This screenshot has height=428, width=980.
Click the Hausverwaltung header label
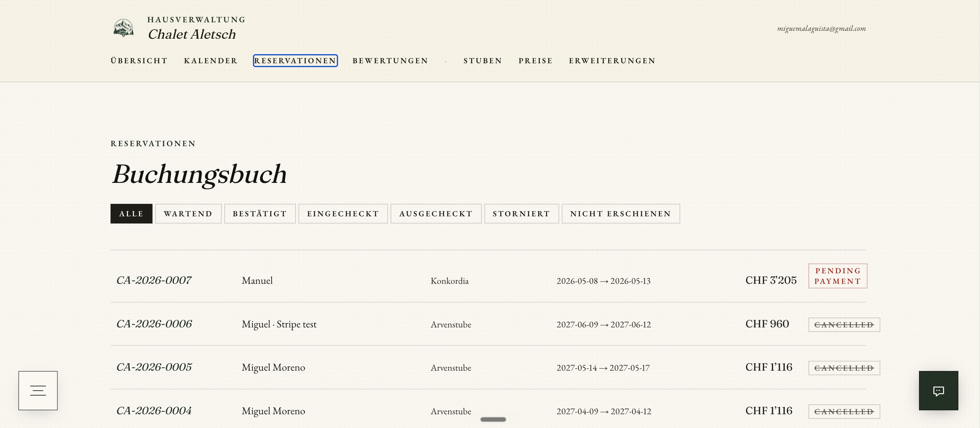tap(196, 20)
